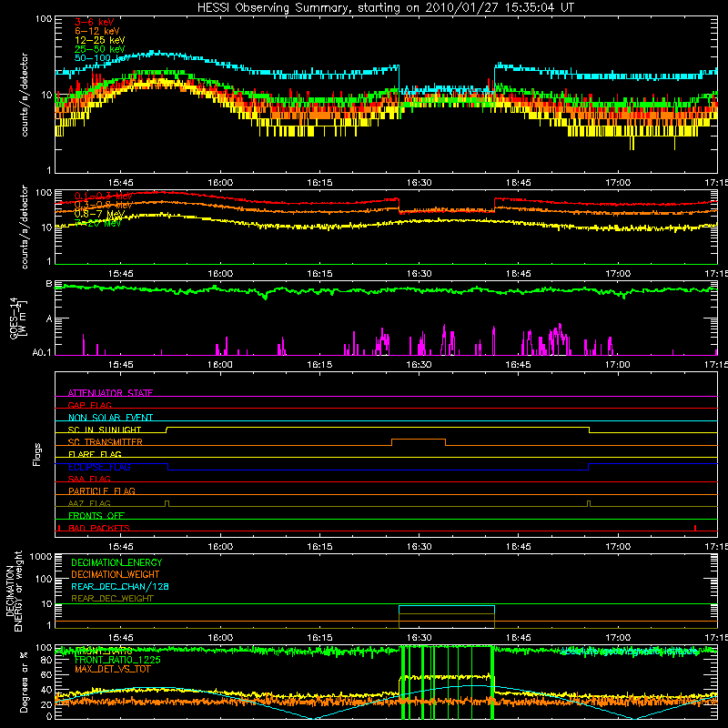Select the NON_SOLAR_EVENT flag label

110,418
